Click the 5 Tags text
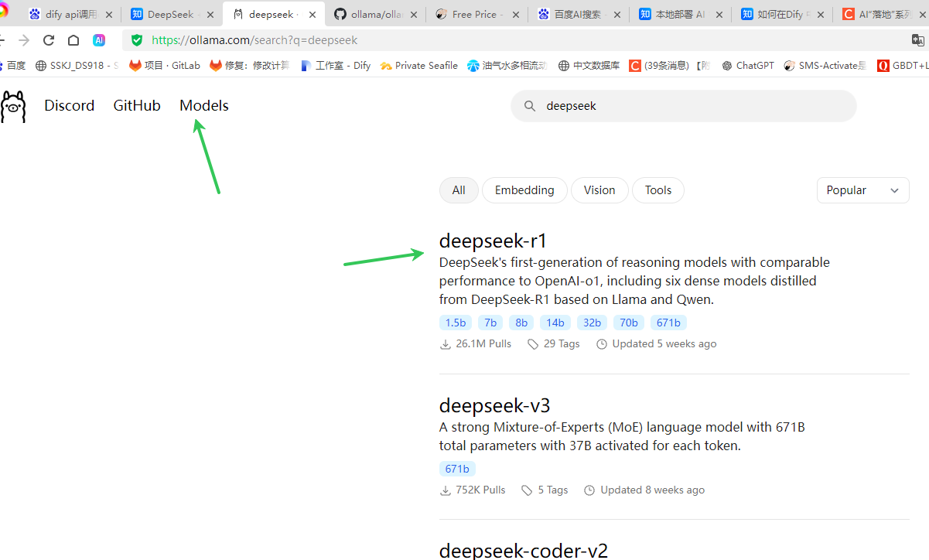The height and width of the screenshot is (560, 929). (x=553, y=490)
